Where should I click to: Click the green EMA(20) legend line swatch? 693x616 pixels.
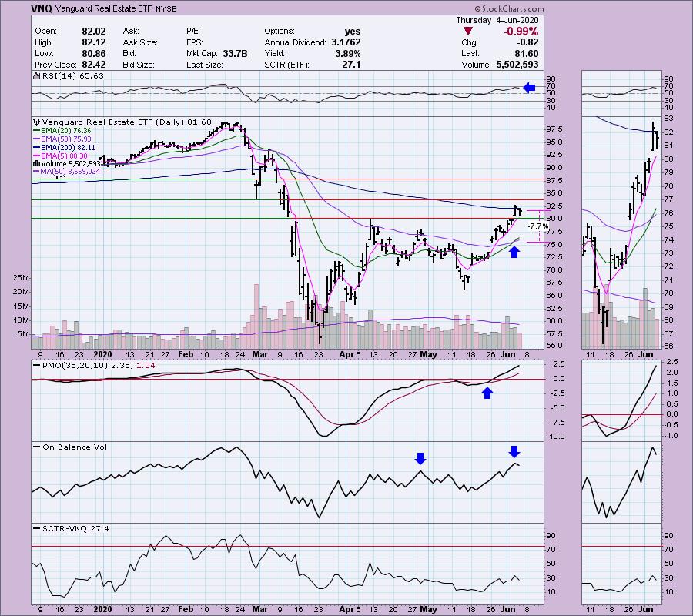tap(37, 131)
